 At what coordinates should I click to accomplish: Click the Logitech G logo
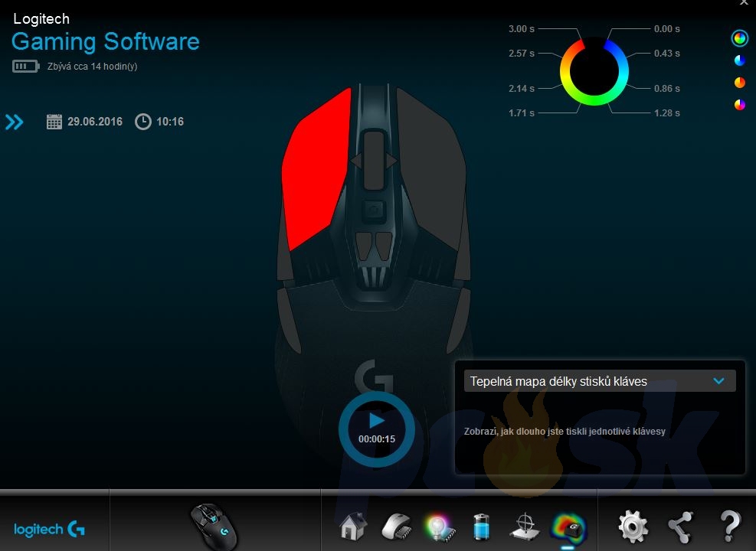(49, 530)
